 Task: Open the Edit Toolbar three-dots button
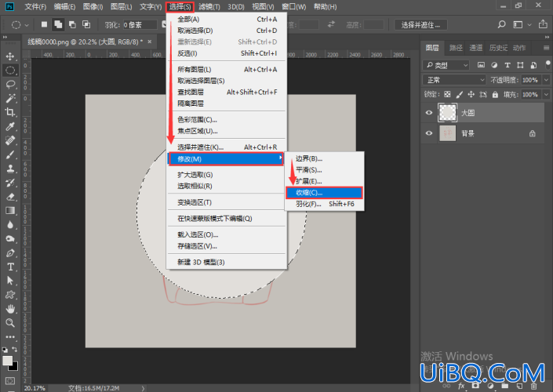click(10, 337)
